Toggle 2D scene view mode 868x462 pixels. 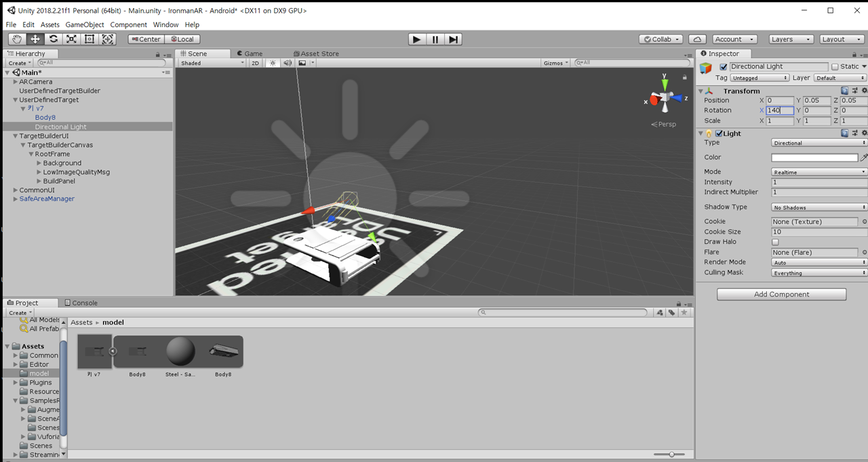click(x=256, y=63)
